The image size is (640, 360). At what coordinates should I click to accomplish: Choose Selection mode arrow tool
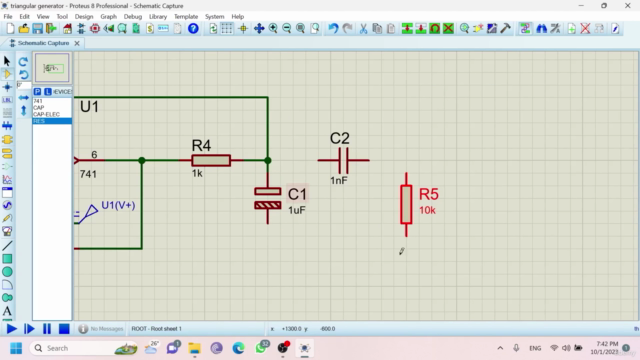coord(7,61)
